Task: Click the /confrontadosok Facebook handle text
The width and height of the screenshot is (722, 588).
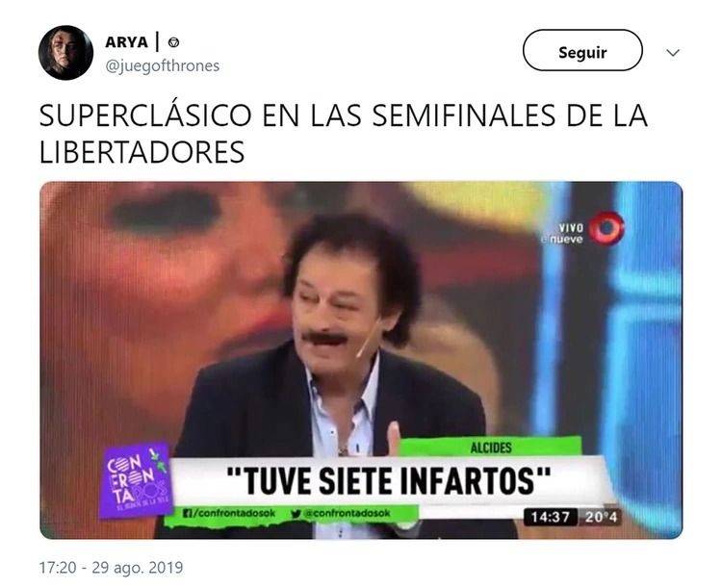Action: [234, 513]
